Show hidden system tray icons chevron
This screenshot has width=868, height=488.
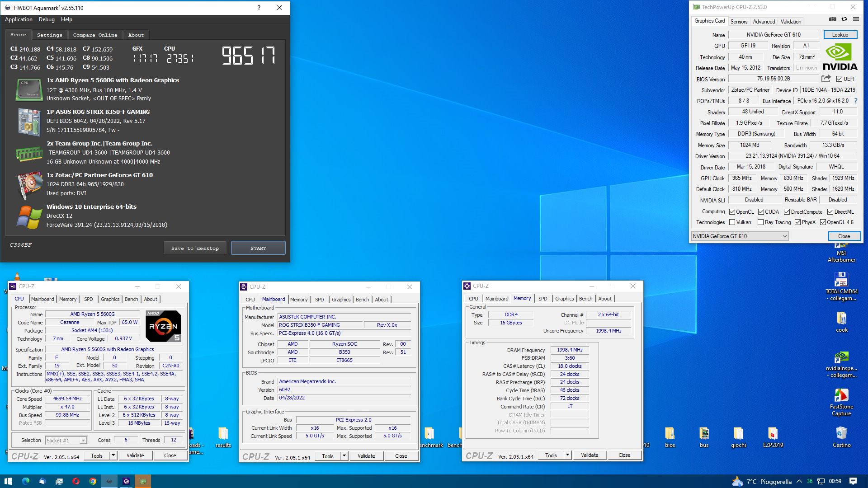[799, 481]
